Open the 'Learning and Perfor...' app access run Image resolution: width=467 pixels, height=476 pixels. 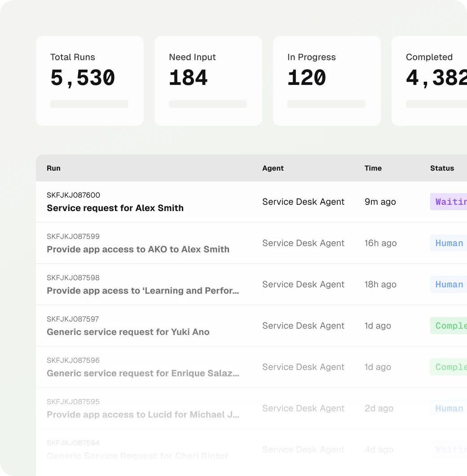click(x=143, y=291)
